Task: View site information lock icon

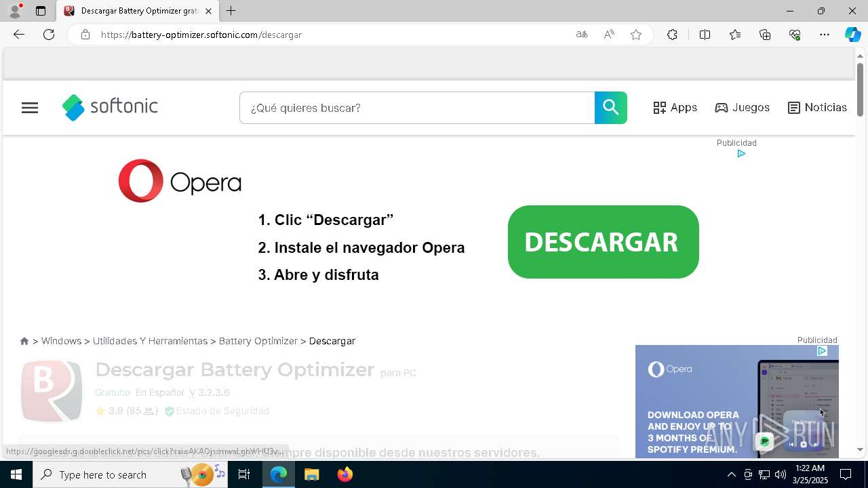Action: click(x=85, y=35)
